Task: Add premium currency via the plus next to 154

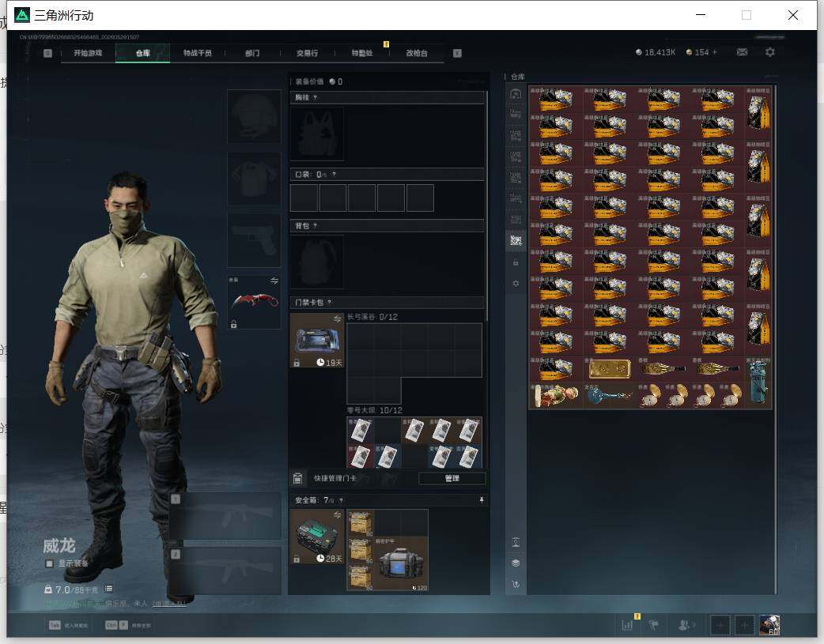Action: tap(715, 52)
